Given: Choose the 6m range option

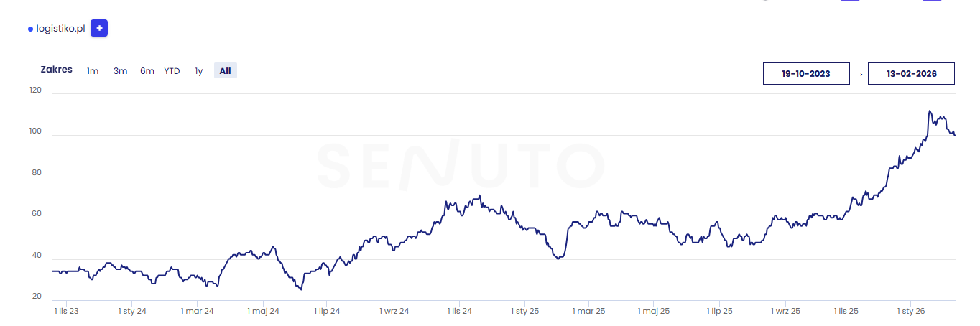Looking at the screenshot, I should point(147,70).
